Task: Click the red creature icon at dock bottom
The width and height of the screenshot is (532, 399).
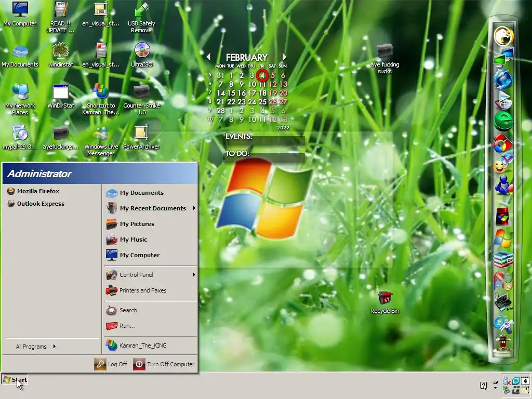Action: point(503,344)
